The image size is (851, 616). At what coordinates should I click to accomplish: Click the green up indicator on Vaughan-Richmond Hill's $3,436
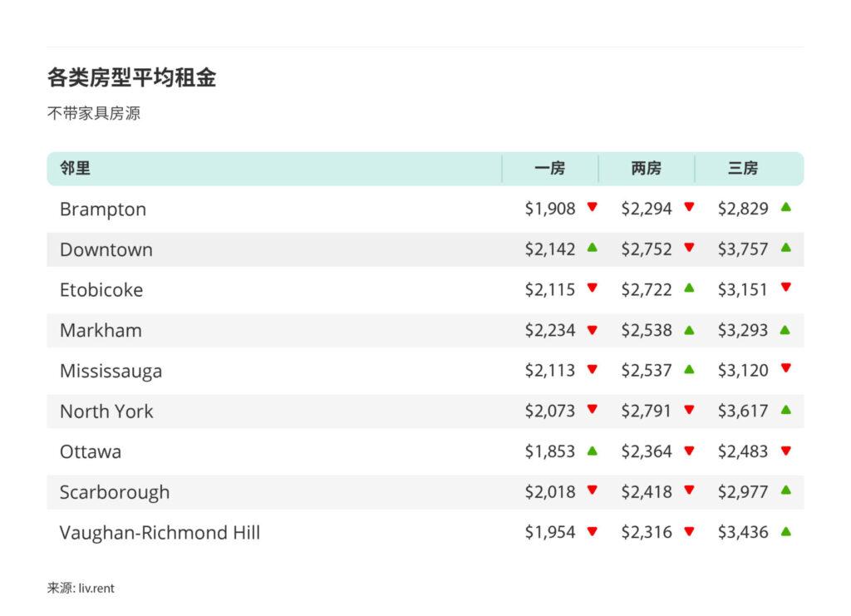point(786,532)
